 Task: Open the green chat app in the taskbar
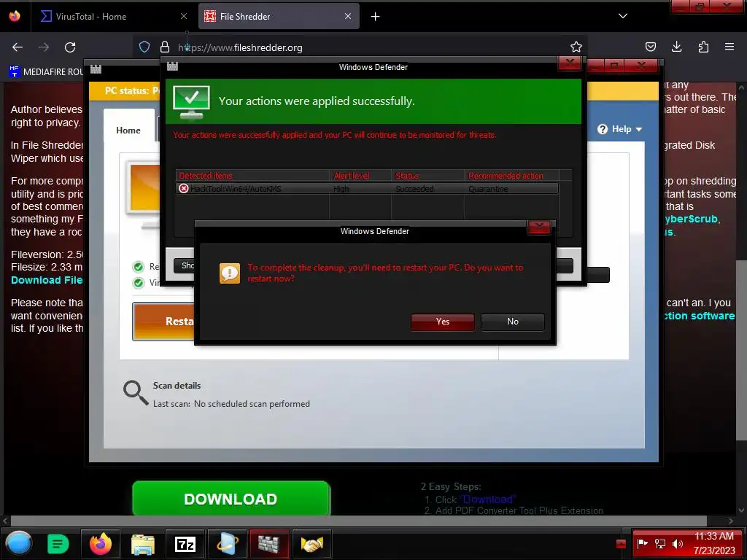pos(58,543)
